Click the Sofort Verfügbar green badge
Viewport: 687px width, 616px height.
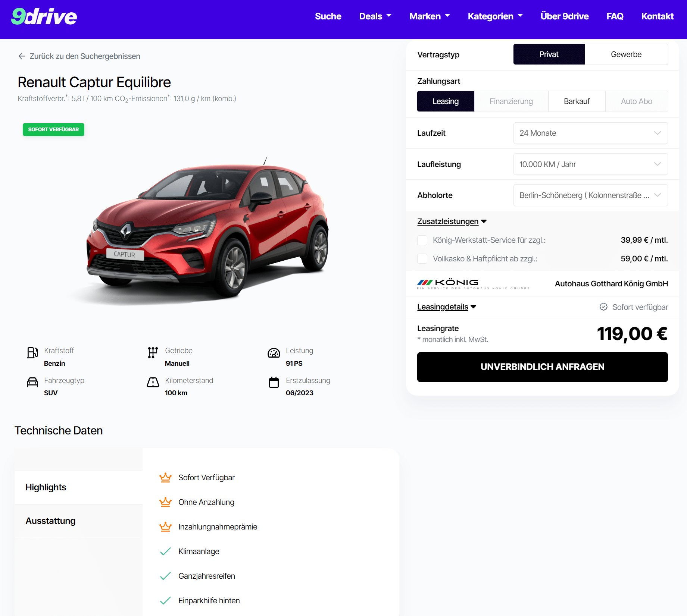coord(53,129)
